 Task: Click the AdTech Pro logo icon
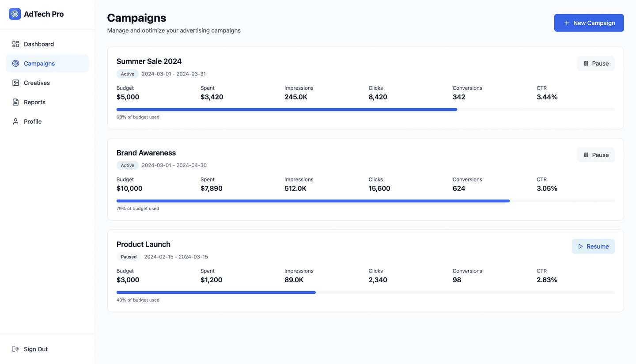pos(15,14)
